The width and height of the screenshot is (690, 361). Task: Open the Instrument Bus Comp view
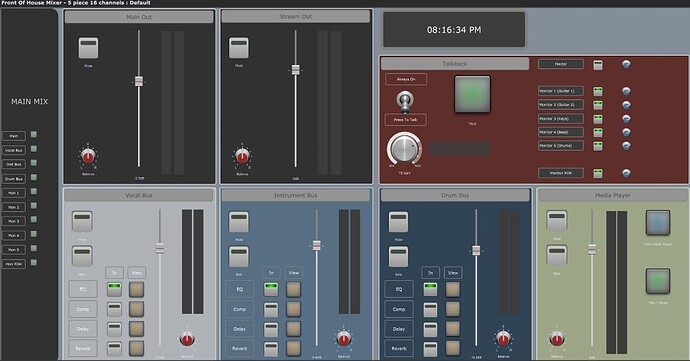click(294, 309)
